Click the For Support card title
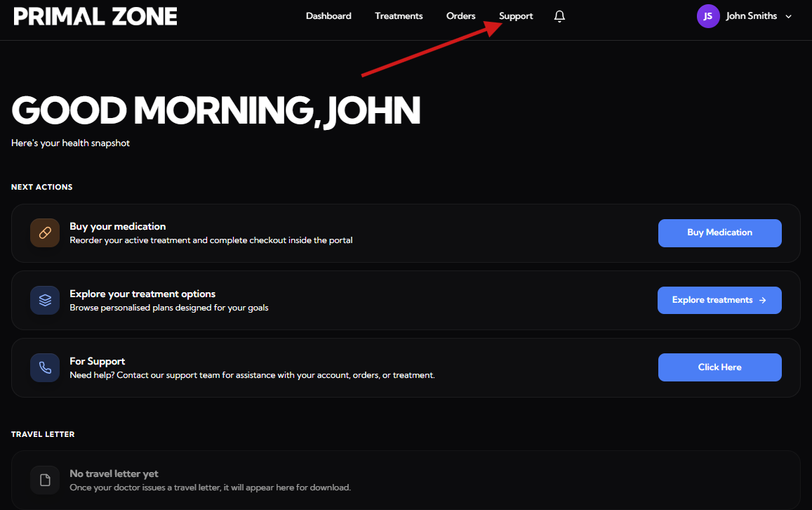812x510 pixels. [98, 361]
